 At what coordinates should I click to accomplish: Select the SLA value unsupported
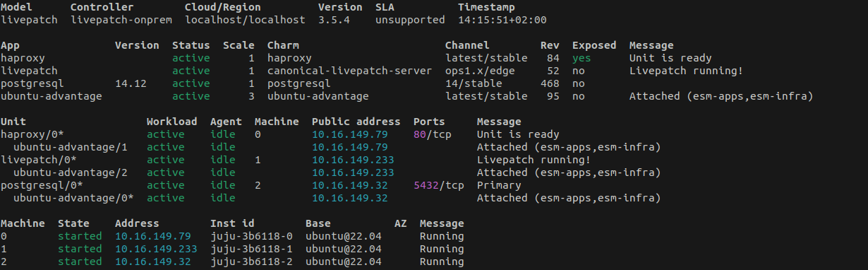click(x=410, y=20)
